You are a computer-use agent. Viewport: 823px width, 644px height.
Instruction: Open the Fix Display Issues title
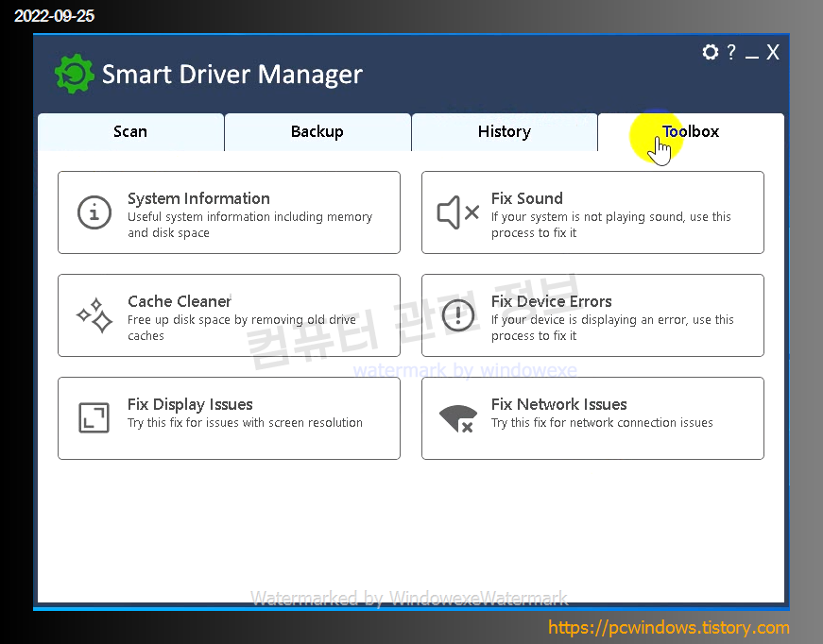190,404
